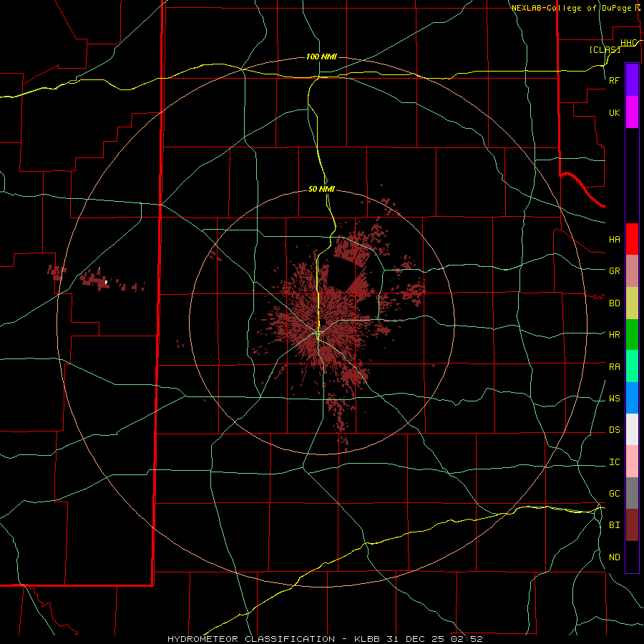Select the IC pink legend swatch
The width and height of the screenshot is (644, 644).
tap(632, 462)
